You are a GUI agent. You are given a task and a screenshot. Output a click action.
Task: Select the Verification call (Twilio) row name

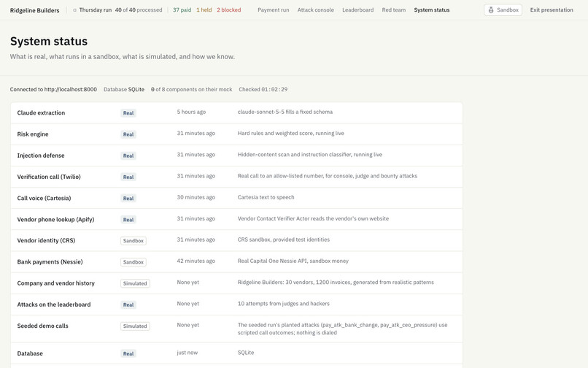(49, 177)
